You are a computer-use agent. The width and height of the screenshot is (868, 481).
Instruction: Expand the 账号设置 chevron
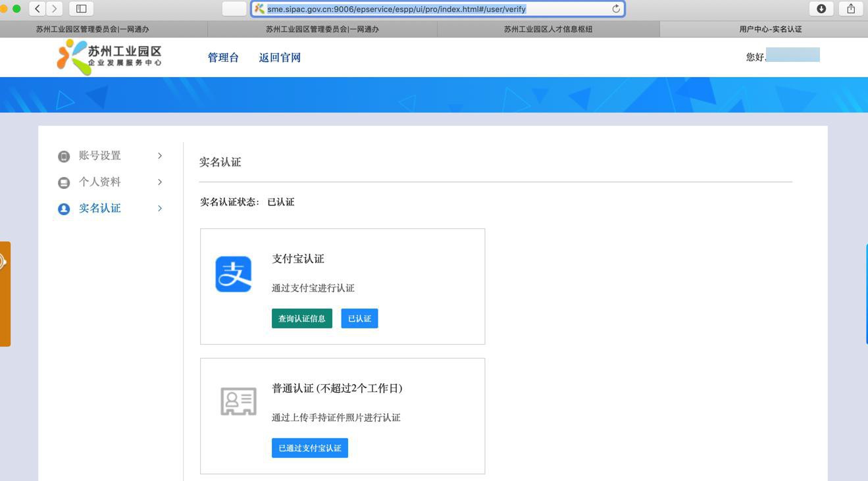pos(160,156)
